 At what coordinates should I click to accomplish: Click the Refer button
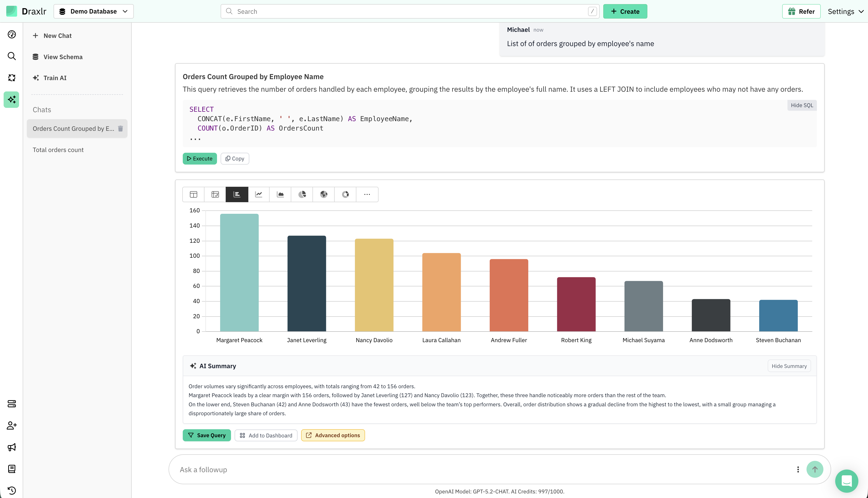pyautogui.click(x=801, y=11)
